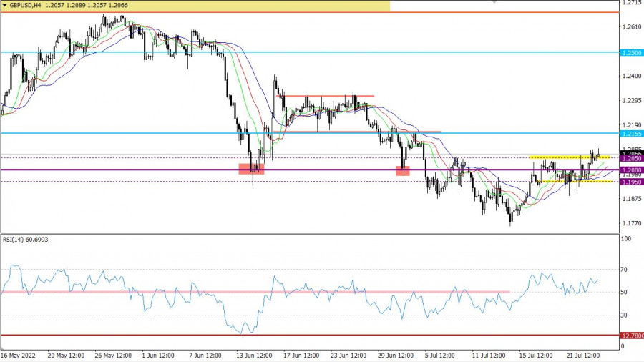
Task: Click the blue 1.2500 price label
Action: pos(631,53)
